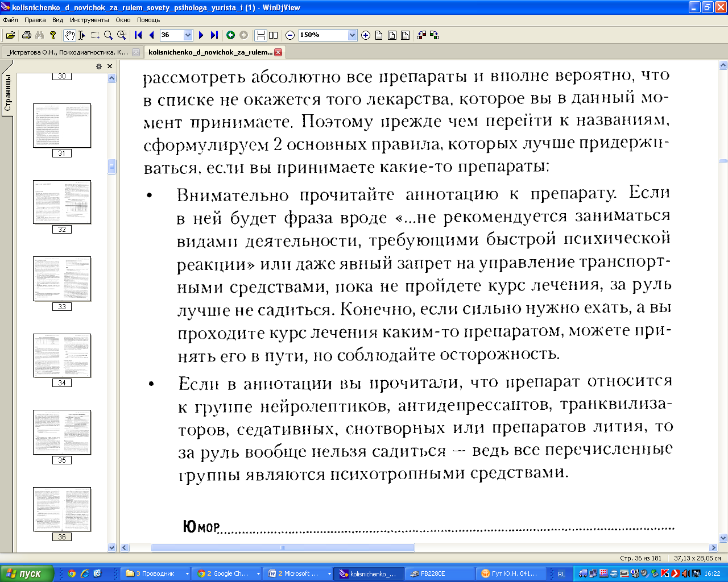Click the thumbnails pane scroll up arrow

click(111, 78)
